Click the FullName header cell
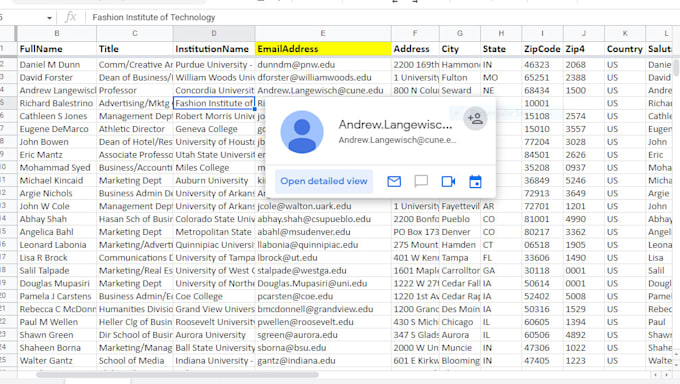 click(57, 49)
